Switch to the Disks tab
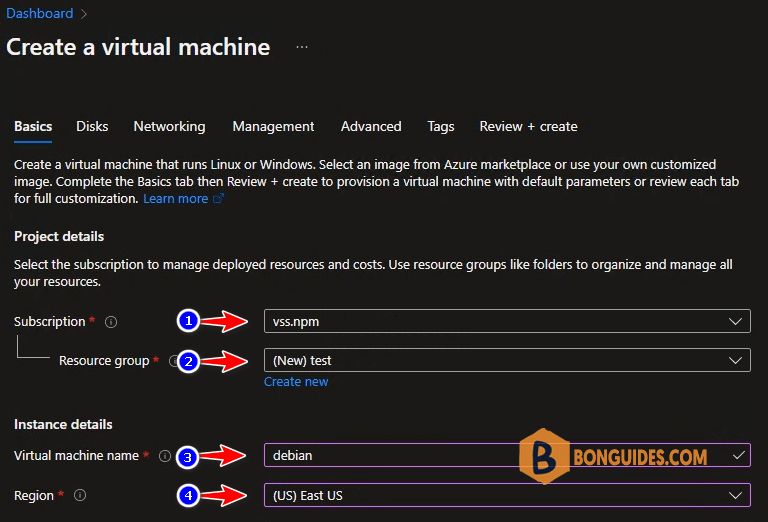The image size is (768, 522). [x=92, y=126]
